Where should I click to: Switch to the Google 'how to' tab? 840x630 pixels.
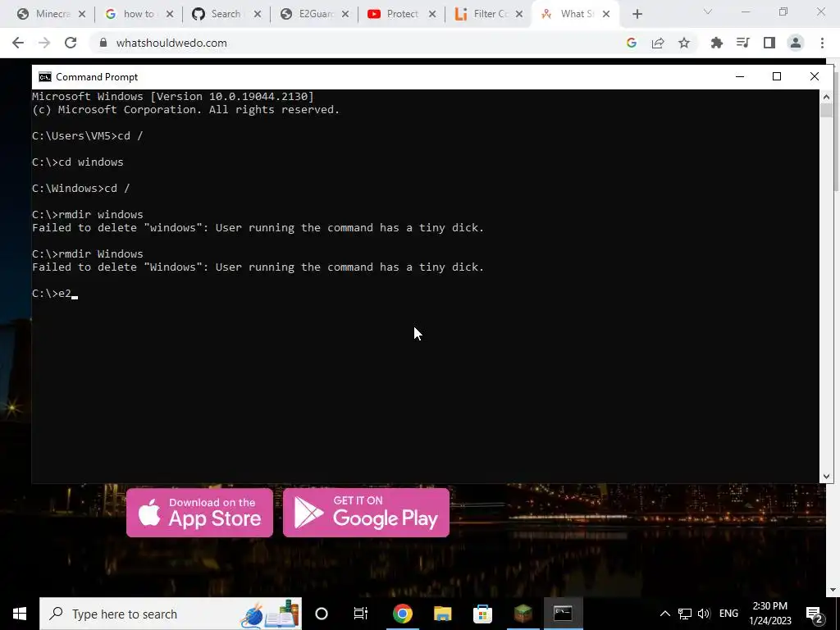coord(131,14)
